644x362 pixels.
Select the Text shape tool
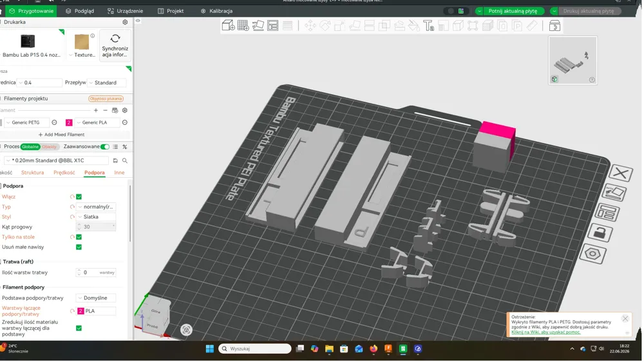428,26
